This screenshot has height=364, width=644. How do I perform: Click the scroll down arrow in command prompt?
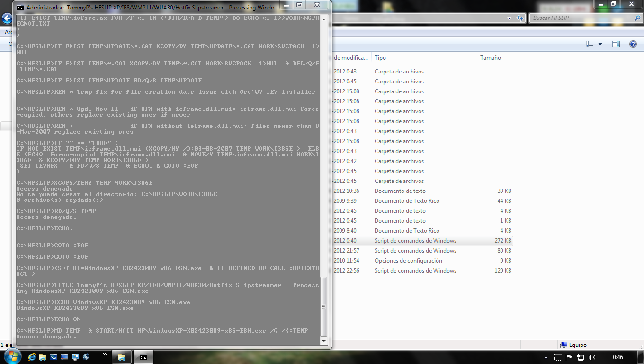tap(324, 340)
